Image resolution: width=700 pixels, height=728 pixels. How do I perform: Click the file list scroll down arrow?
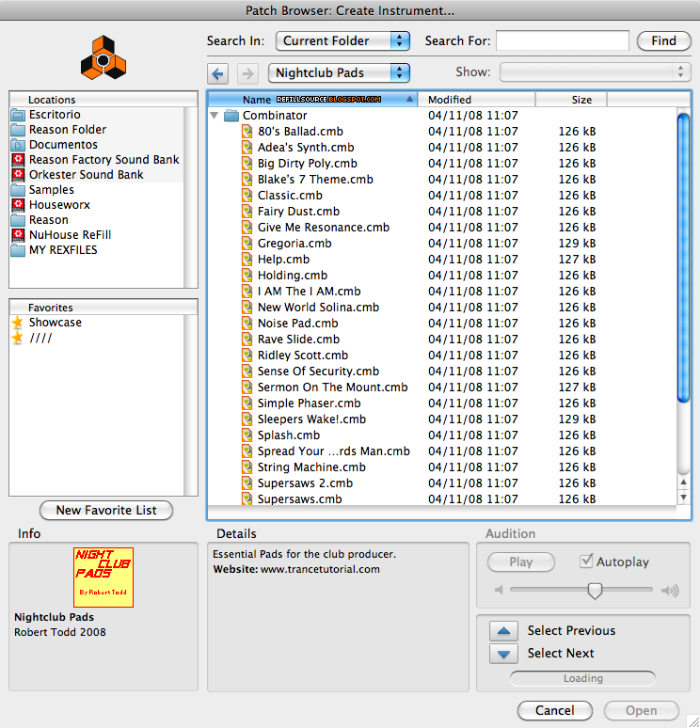point(683,498)
